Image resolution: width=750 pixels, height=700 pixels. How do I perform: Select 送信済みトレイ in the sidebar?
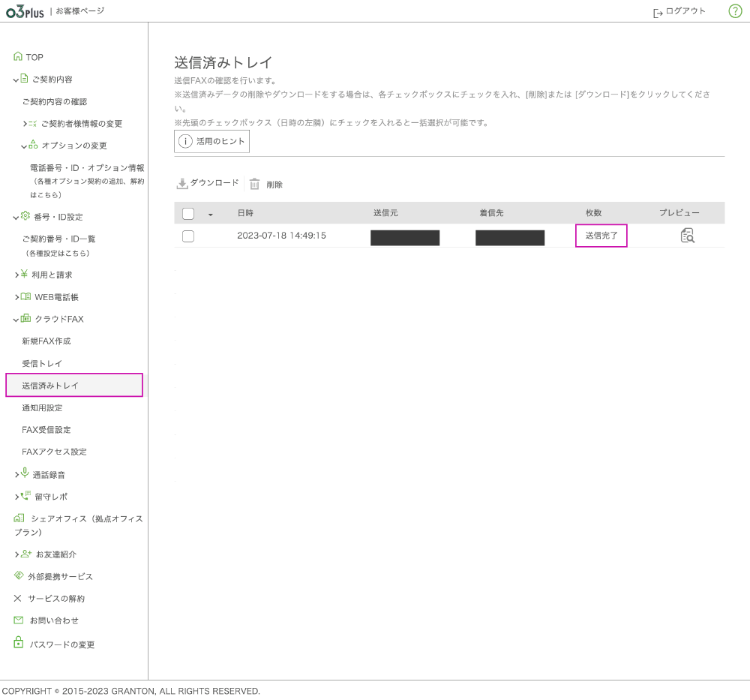pyautogui.click(x=74, y=385)
